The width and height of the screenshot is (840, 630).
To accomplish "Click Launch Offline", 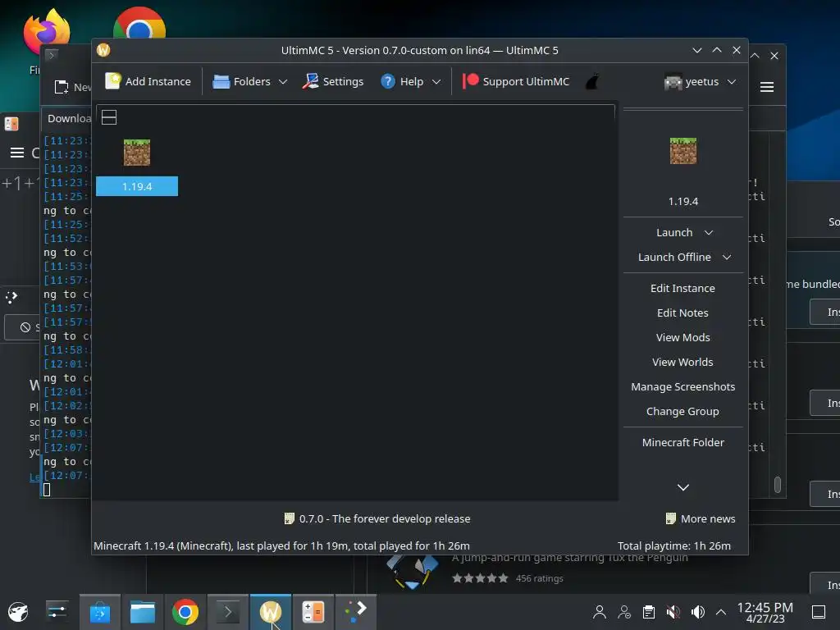I will 674,257.
